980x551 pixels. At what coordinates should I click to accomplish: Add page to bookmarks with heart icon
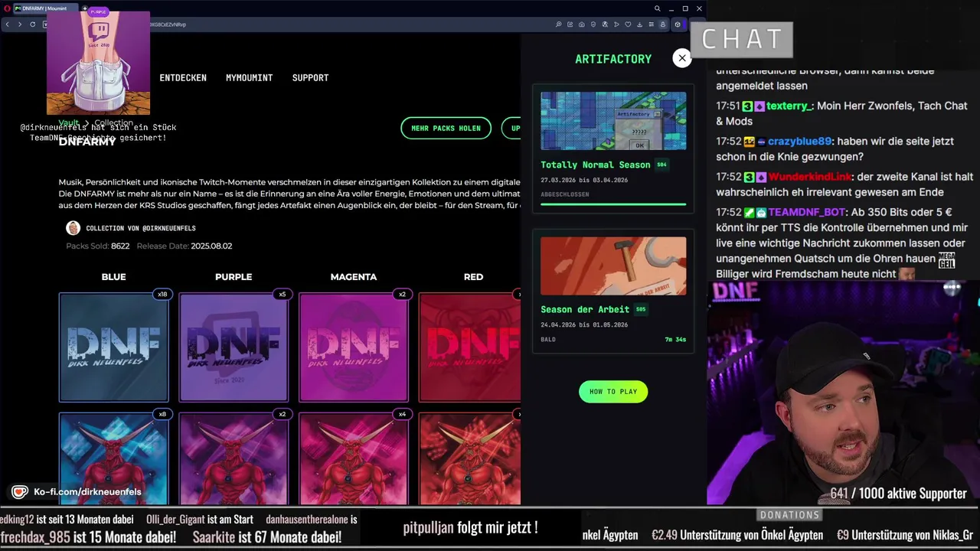point(628,24)
